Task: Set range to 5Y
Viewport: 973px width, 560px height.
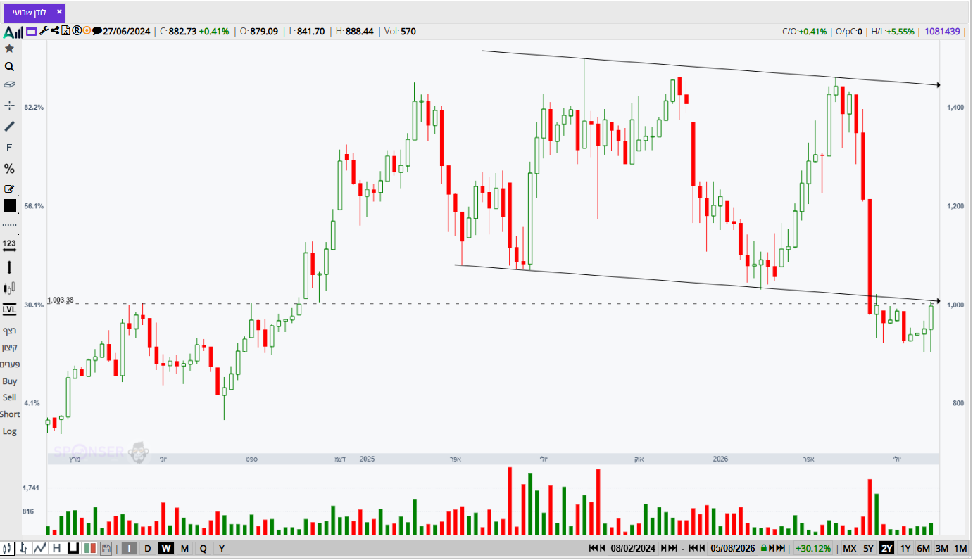Action: tap(868, 548)
